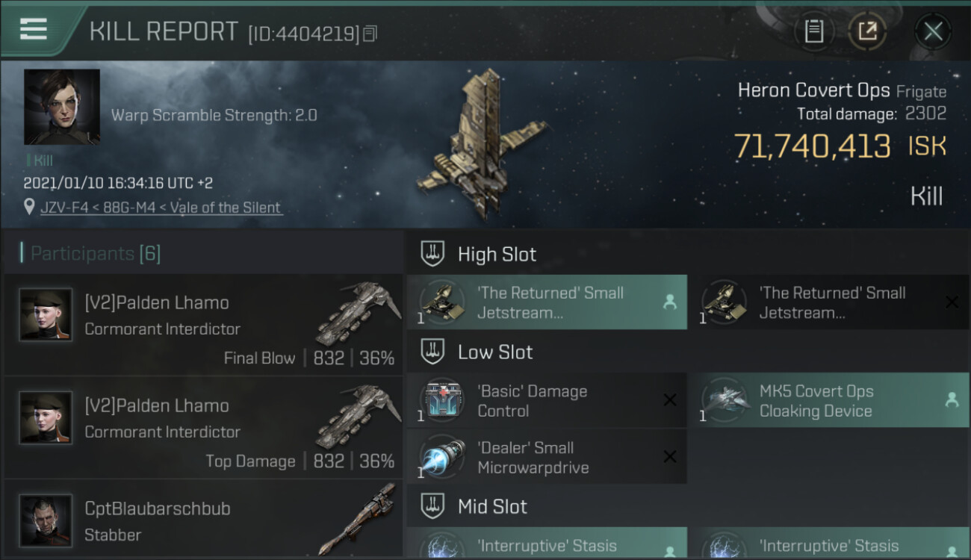Click the Stabber ship image
The image size is (971, 560).
(x=356, y=519)
